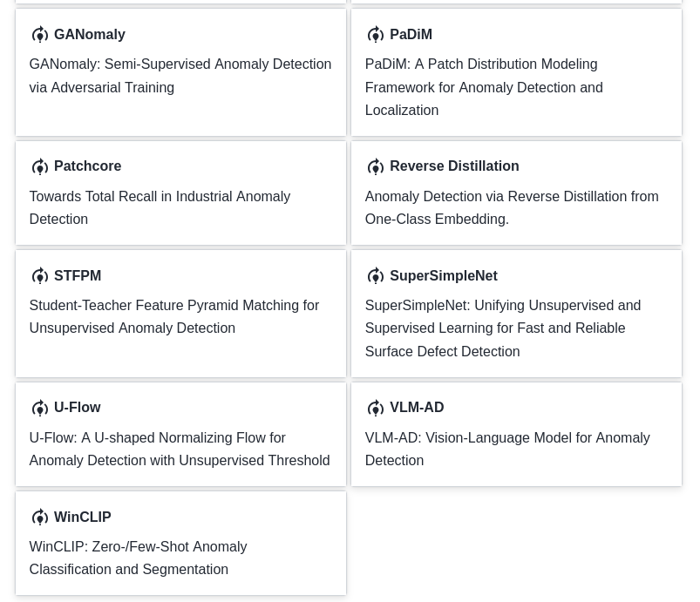Click the model icon beside Patchcore
This screenshot has height=602, width=700.
(39, 166)
